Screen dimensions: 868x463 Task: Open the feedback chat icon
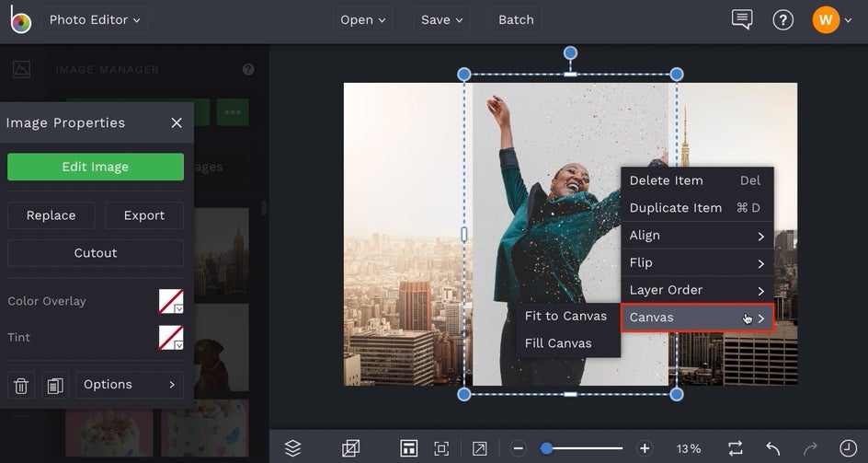coord(742,20)
